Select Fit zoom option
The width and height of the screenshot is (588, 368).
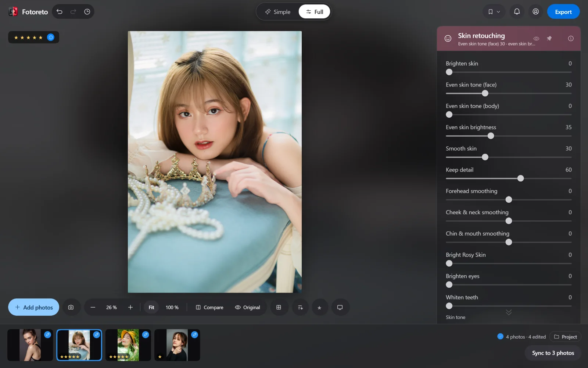point(151,307)
